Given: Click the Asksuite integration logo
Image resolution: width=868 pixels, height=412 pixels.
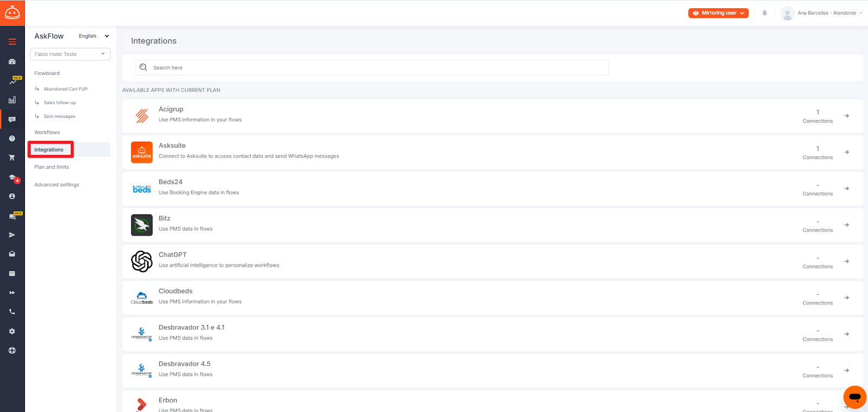Looking at the screenshot, I should coord(142,152).
